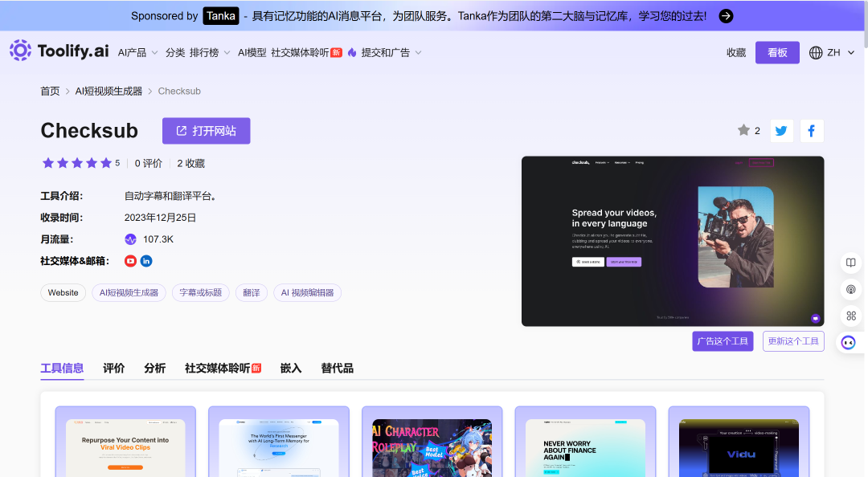Select the AI 视频编辑器 tag
868x477 pixels.
tap(307, 293)
